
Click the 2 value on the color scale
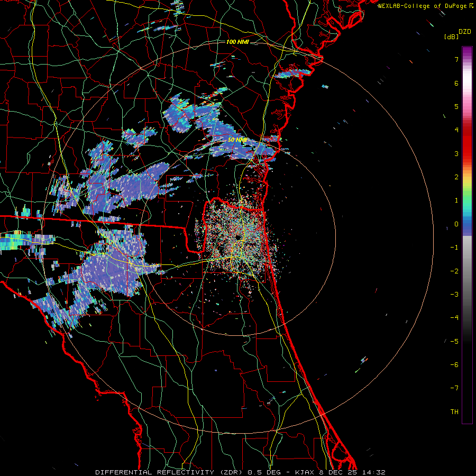point(456,177)
